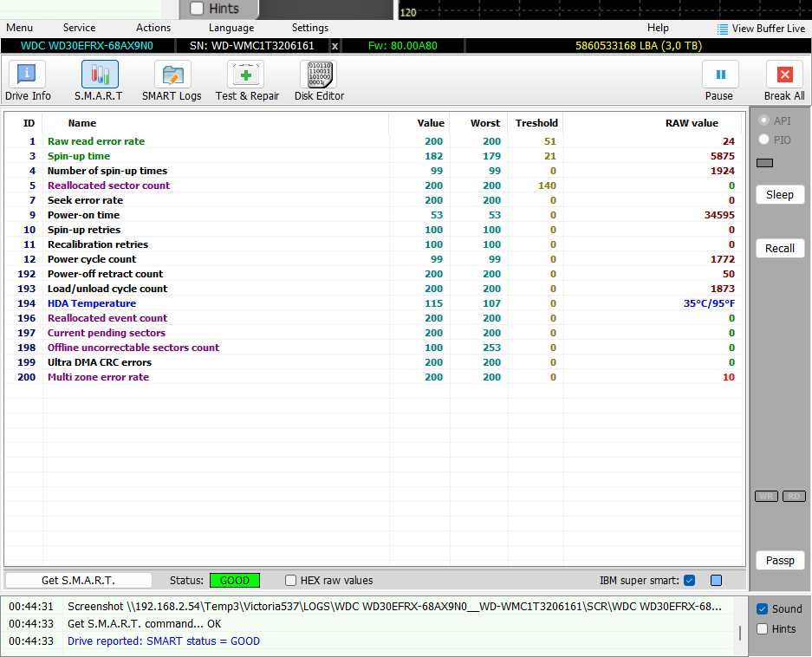Click View Buffer Live link
812x657 pixels.
point(769,29)
